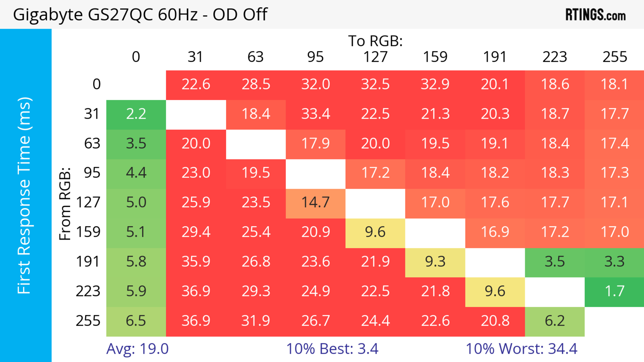Select the Avg: 19.0 summary text

click(137, 349)
